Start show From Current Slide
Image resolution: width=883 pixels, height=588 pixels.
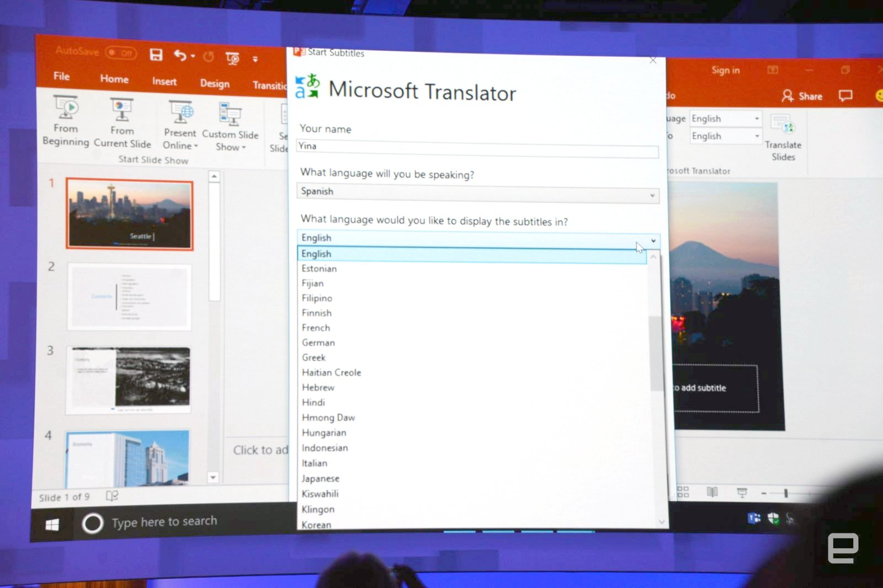point(122,123)
